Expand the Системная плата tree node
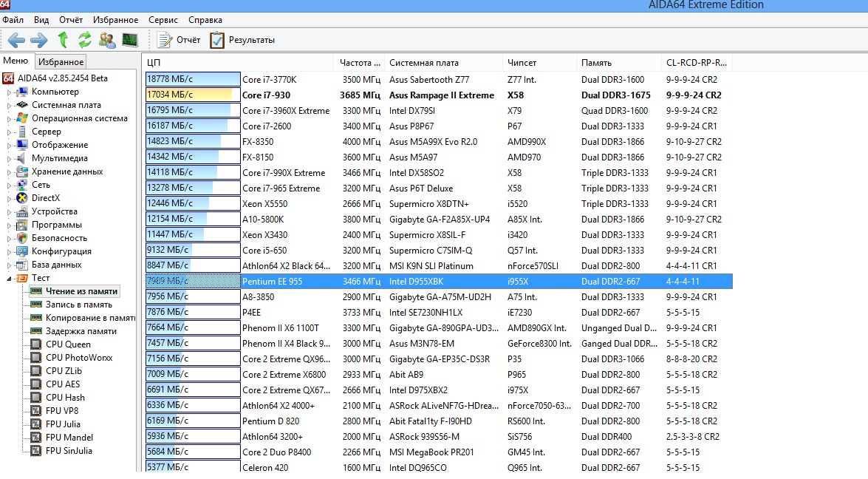 (10, 106)
